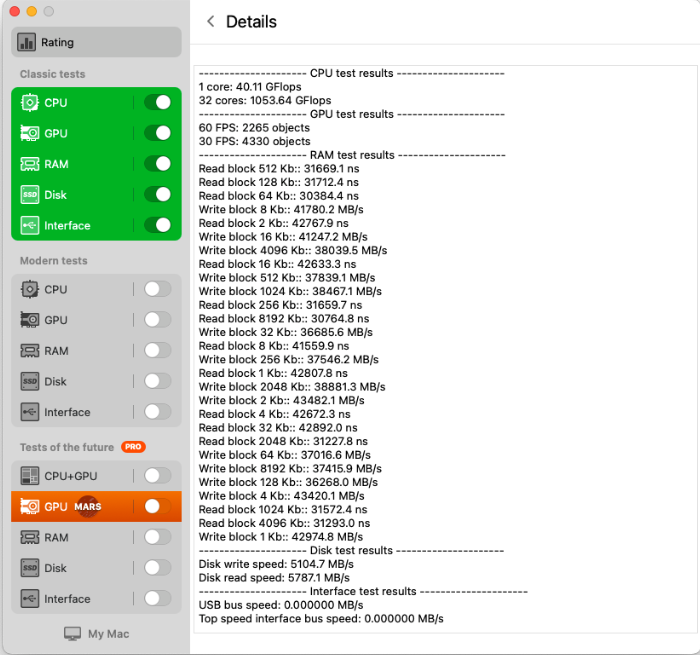Image resolution: width=700 pixels, height=655 pixels.
Task: Select the Classic tests Disk label
Action: pyautogui.click(x=55, y=195)
